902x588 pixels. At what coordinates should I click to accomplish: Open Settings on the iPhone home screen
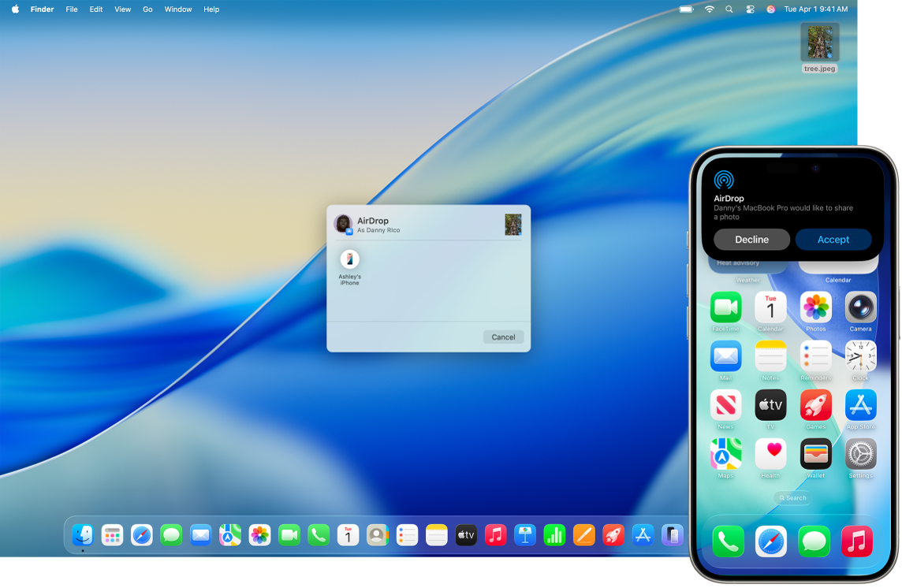[x=860, y=455]
